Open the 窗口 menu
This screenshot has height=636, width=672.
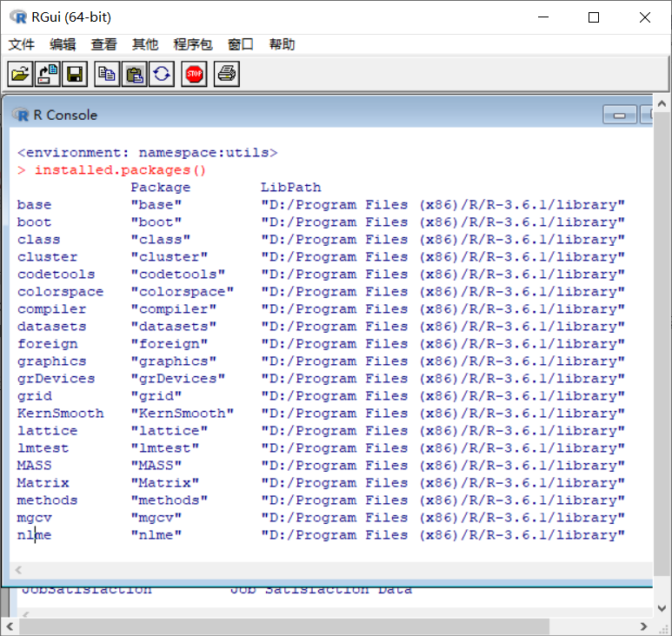241,44
